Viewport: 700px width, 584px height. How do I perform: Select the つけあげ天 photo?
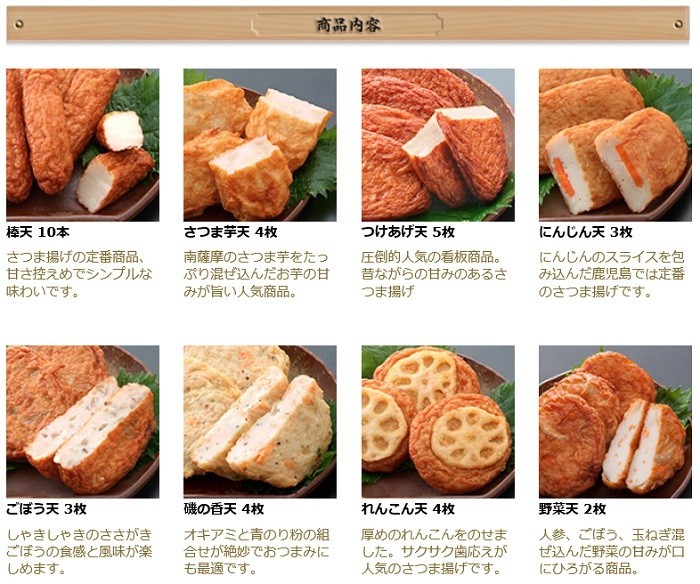[438, 145]
